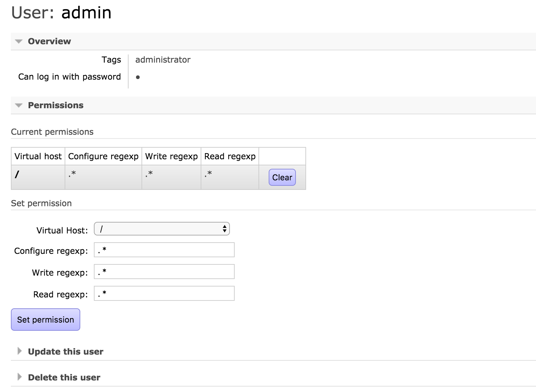Click the password login bullet indicator
The height and width of the screenshot is (392, 536).
[138, 77]
